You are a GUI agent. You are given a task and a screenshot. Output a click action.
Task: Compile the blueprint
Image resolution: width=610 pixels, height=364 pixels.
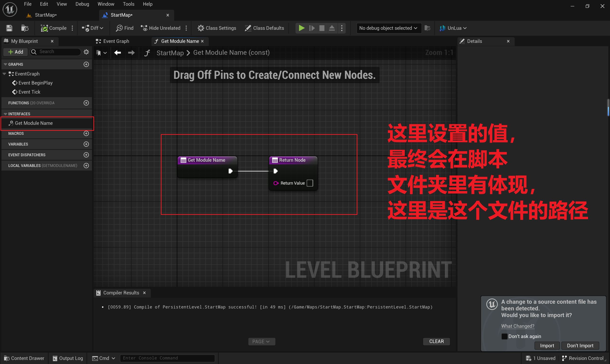click(x=53, y=28)
